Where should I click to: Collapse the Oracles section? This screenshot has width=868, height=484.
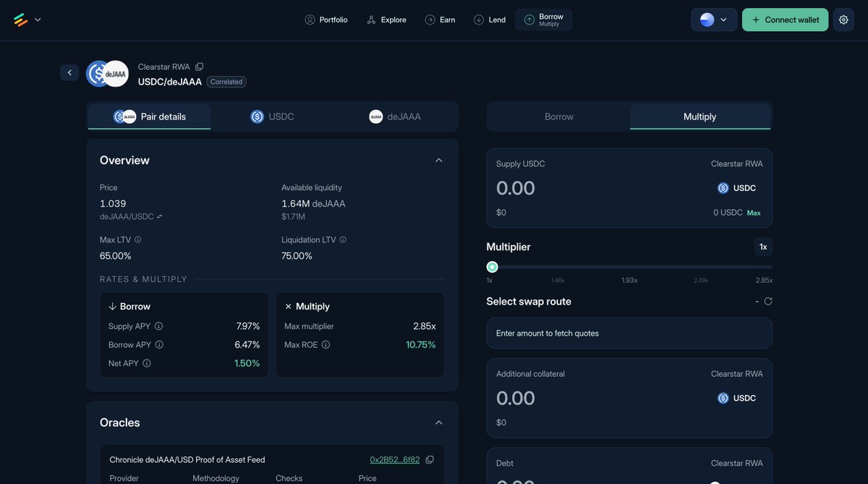pos(438,423)
